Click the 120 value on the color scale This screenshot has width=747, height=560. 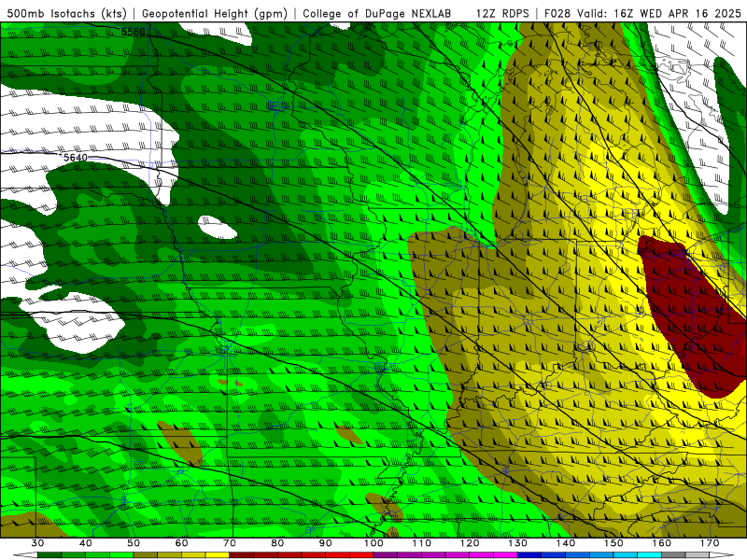(x=470, y=543)
